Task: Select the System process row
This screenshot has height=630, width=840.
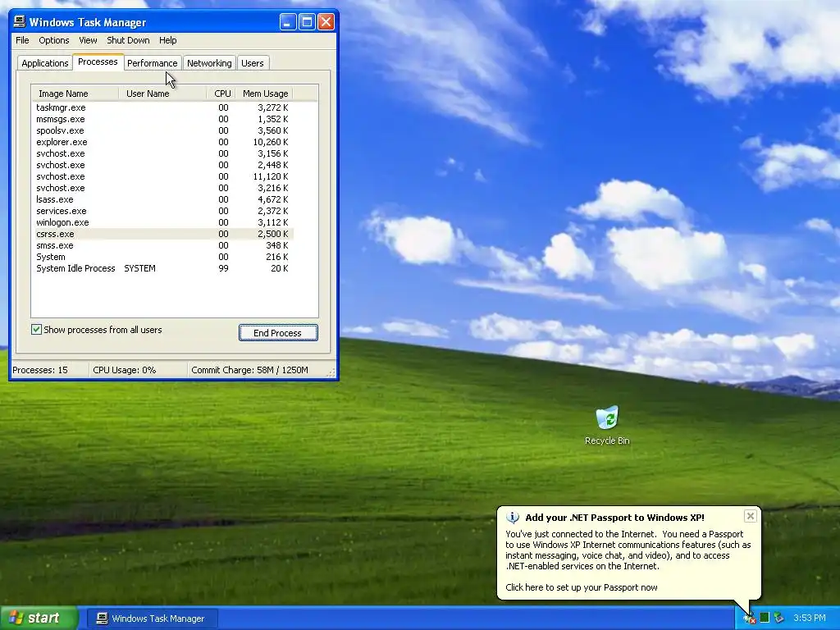Action: coord(162,257)
